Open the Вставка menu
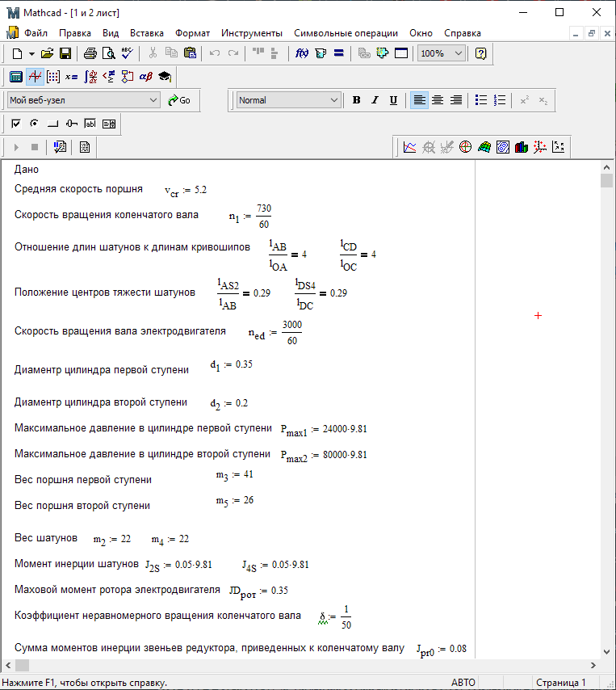Viewport: 616px width, 690px height. [146, 33]
